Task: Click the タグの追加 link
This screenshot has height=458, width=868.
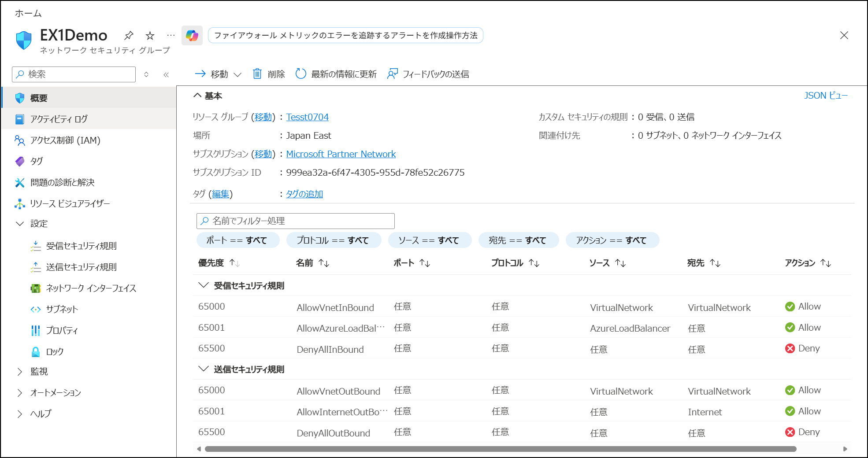Action: [304, 194]
